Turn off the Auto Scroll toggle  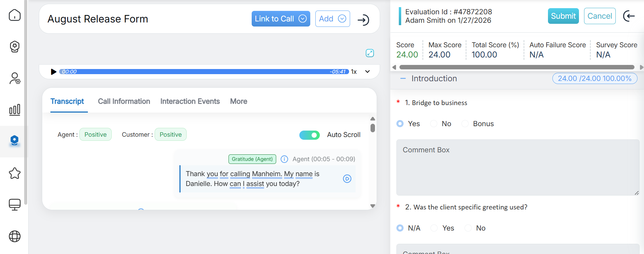coord(309,135)
